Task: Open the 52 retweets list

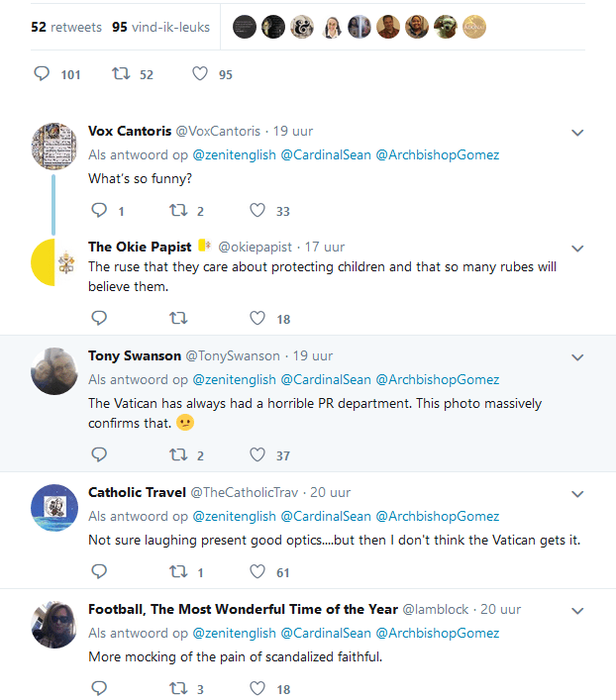Action: 66,27
